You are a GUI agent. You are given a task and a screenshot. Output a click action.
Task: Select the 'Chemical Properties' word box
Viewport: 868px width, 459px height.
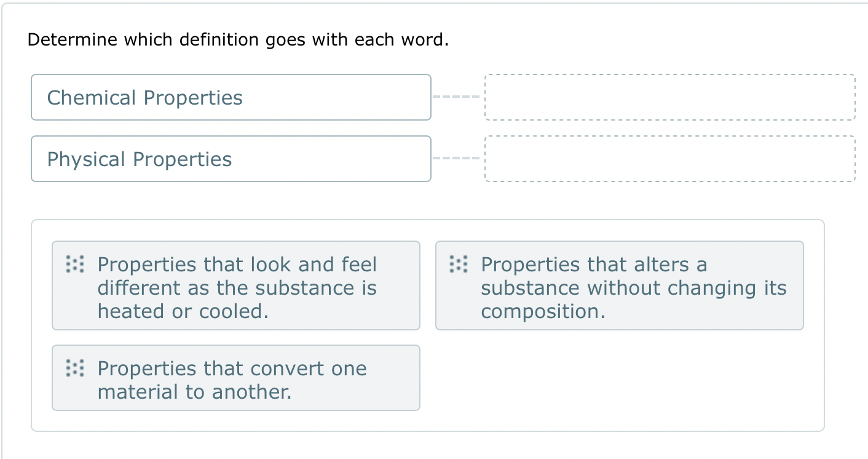[x=231, y=97]
